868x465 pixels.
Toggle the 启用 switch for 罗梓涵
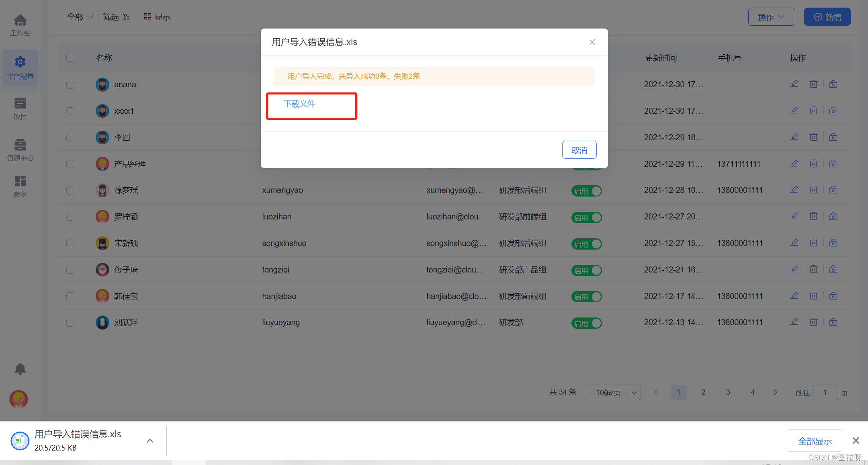point(587,217)
